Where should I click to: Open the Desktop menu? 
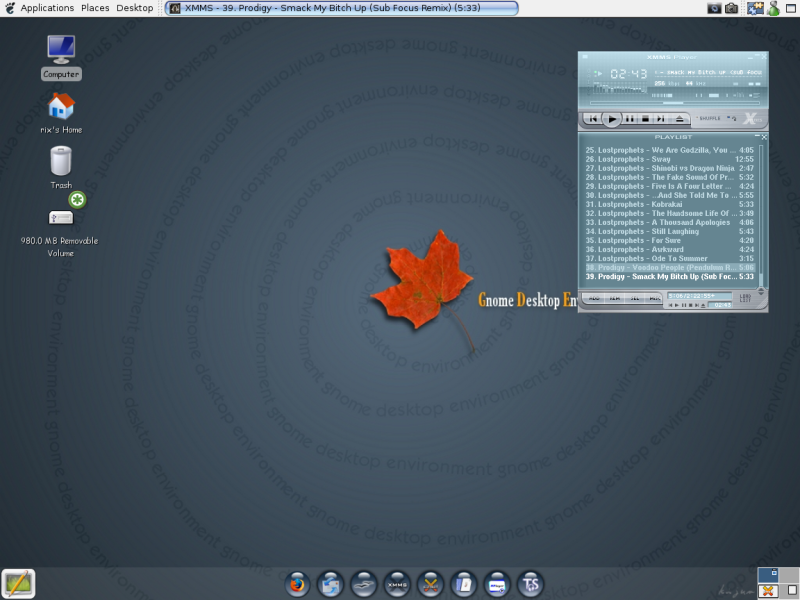(135, 8)
